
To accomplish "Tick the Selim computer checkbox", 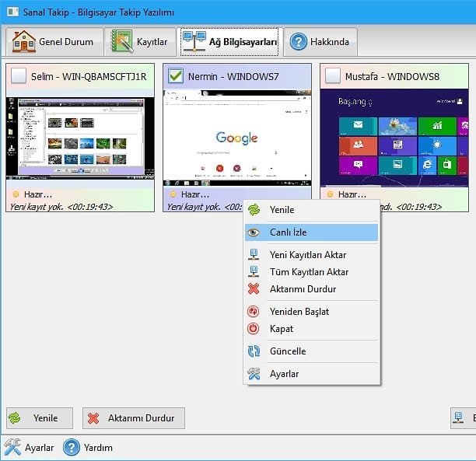I will tap(19, 76).
